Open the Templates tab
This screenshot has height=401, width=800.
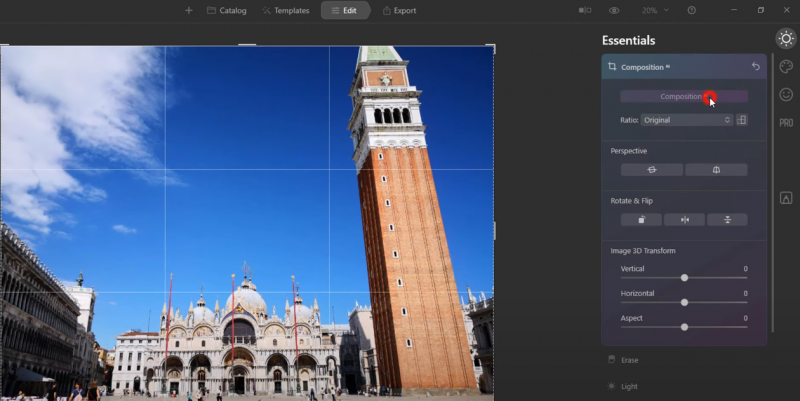285,10
